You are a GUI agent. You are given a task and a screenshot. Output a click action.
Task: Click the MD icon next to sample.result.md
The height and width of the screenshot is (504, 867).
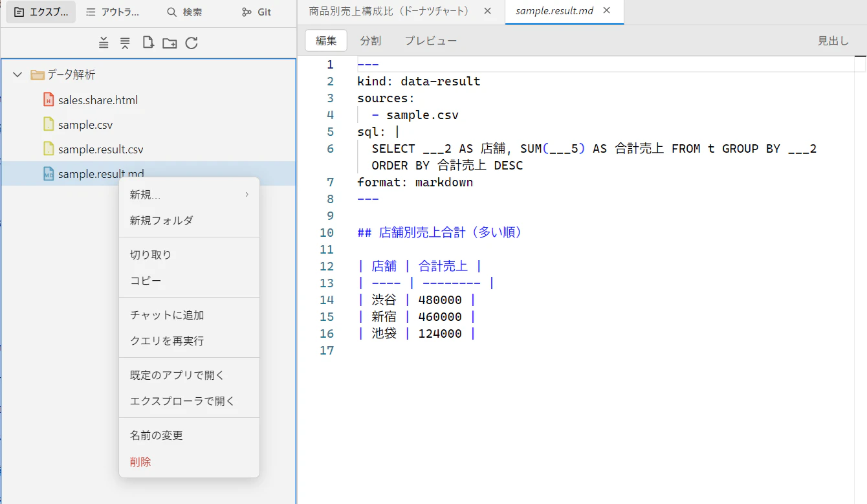49,173
